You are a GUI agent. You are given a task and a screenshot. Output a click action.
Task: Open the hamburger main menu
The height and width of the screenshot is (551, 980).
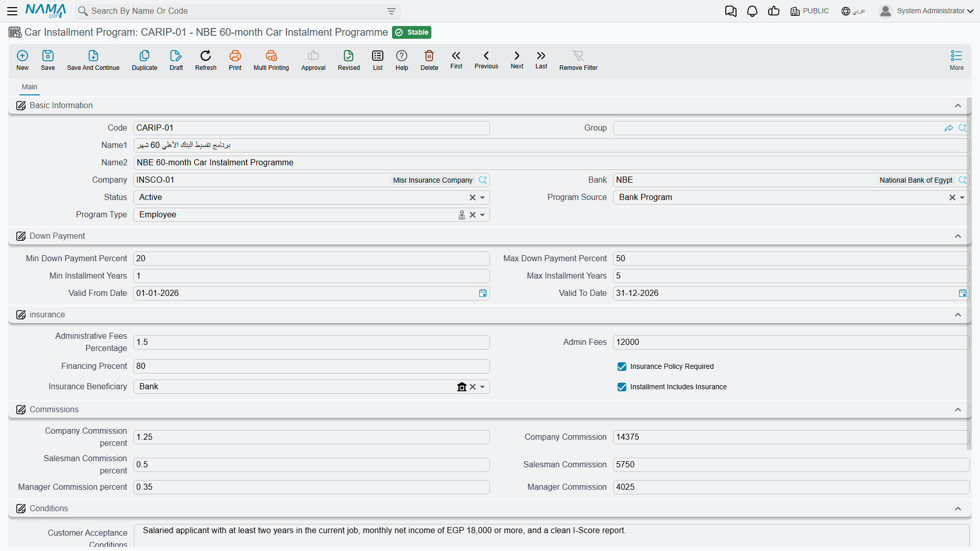pos(12,11)
